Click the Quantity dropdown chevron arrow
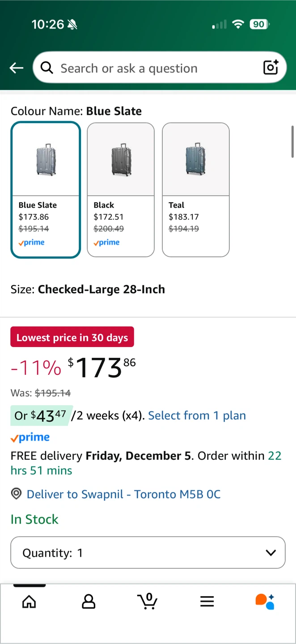 pyautogui.click(x=271, y=553)
